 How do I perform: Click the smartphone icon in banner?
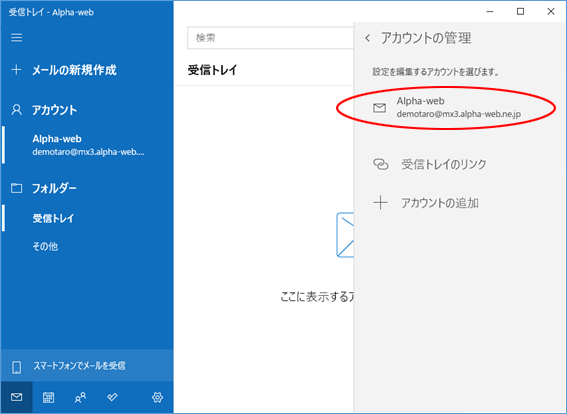click(x=17, y=367)
